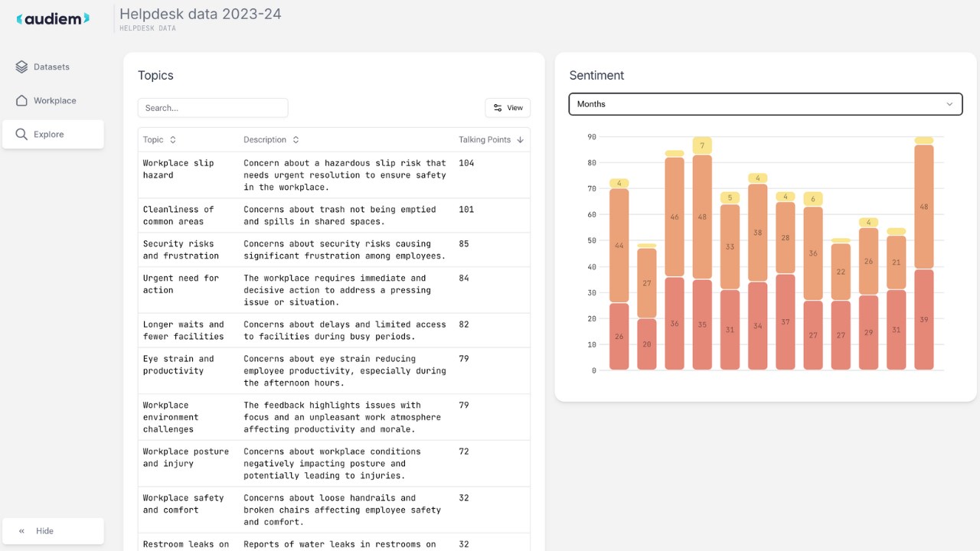The image size is (980, 551).
Task: Click the 101 talking points value
Action: 466,210
